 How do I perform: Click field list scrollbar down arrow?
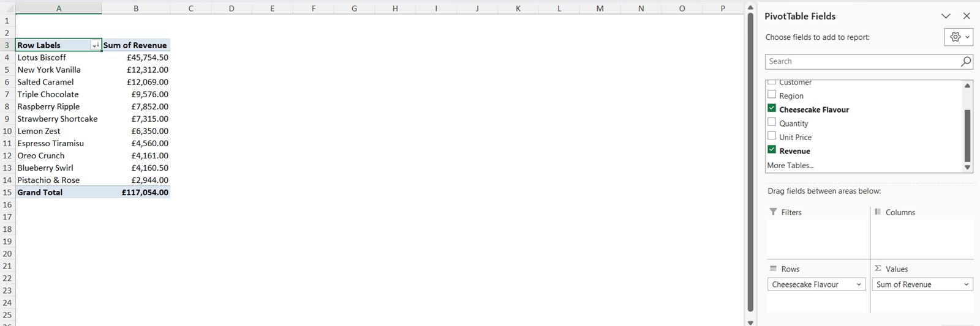968,167
